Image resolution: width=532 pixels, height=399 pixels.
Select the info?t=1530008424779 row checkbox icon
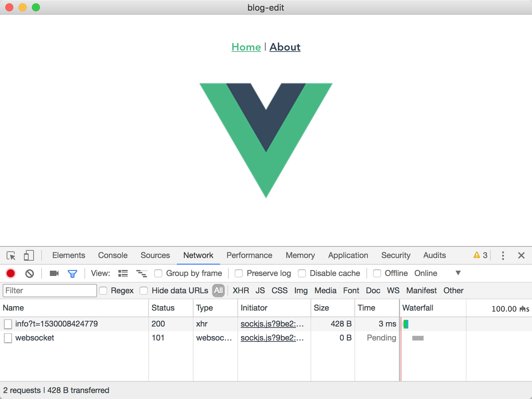tap(8, 324)
